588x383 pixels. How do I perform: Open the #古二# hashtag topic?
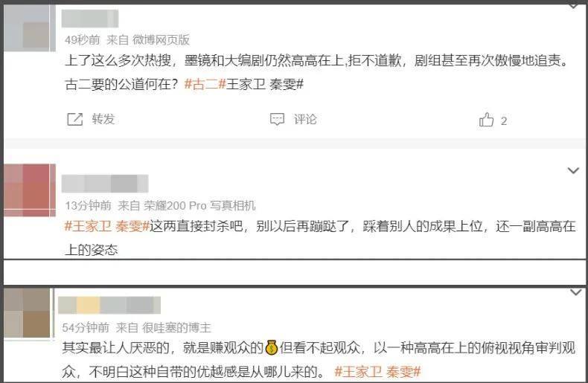point(205,84)
